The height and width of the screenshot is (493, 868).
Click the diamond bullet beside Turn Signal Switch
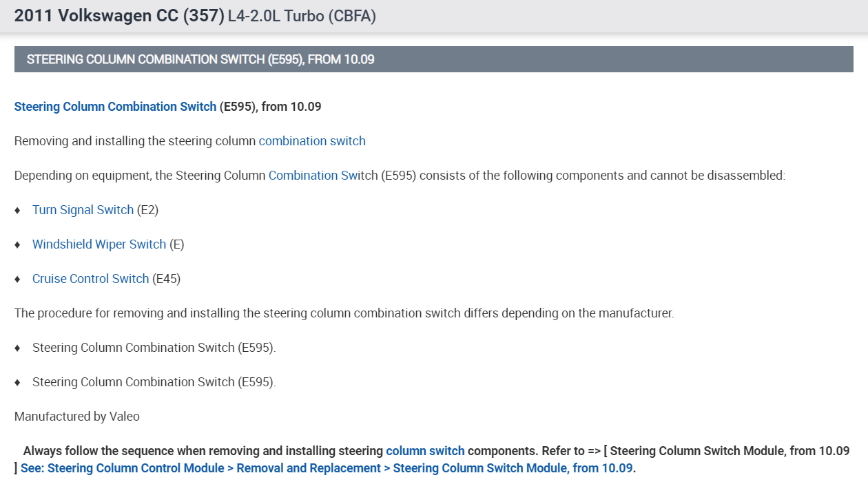pos(18,210)
